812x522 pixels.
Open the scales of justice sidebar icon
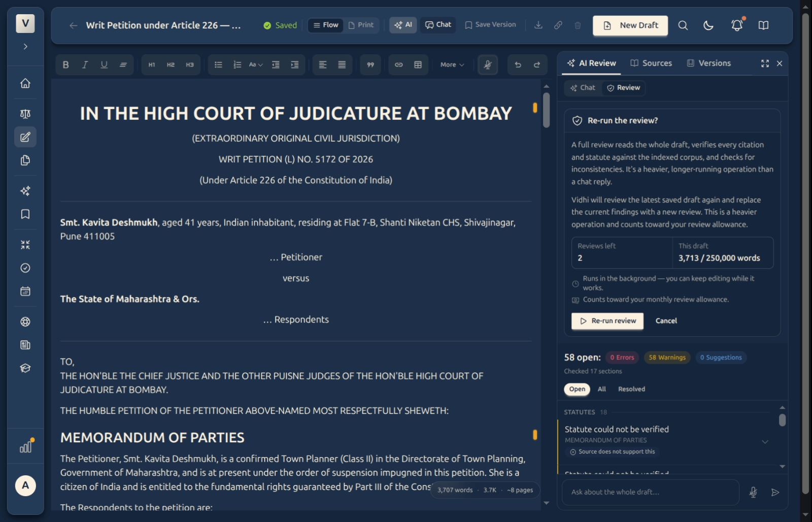click(x=25, y=114)
